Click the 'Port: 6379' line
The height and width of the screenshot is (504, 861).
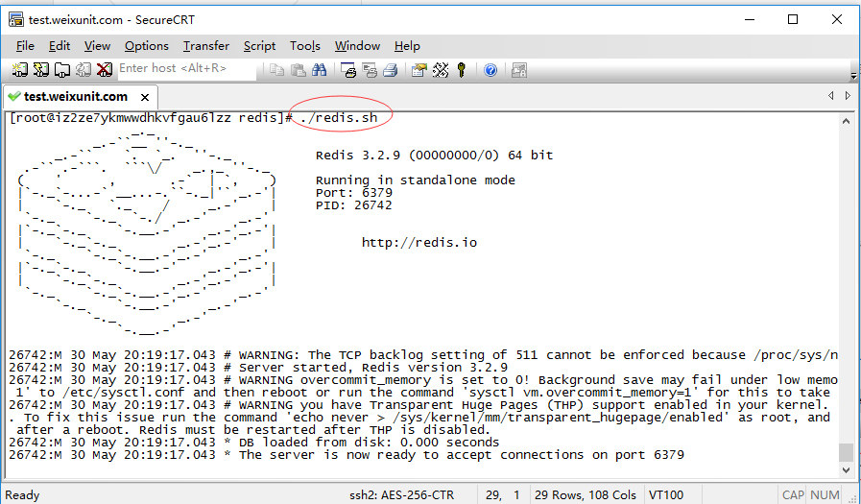pyautogui.click(x=354, y=193)
